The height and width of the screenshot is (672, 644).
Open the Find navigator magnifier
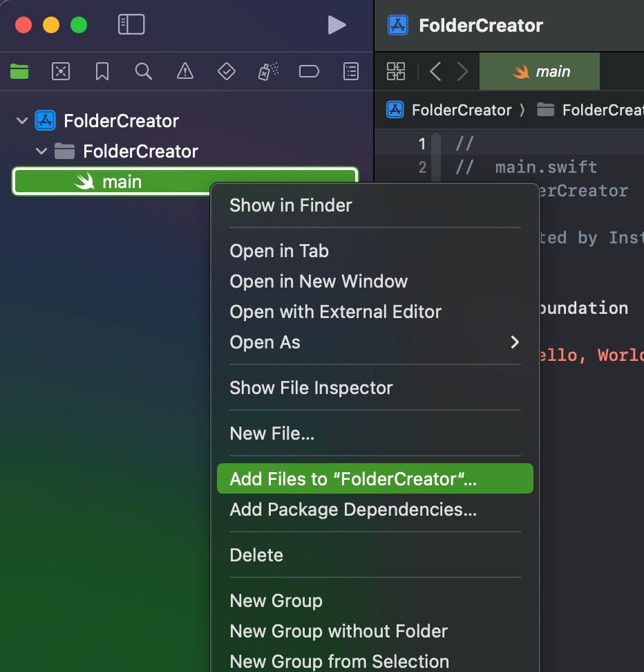(144, 71)
